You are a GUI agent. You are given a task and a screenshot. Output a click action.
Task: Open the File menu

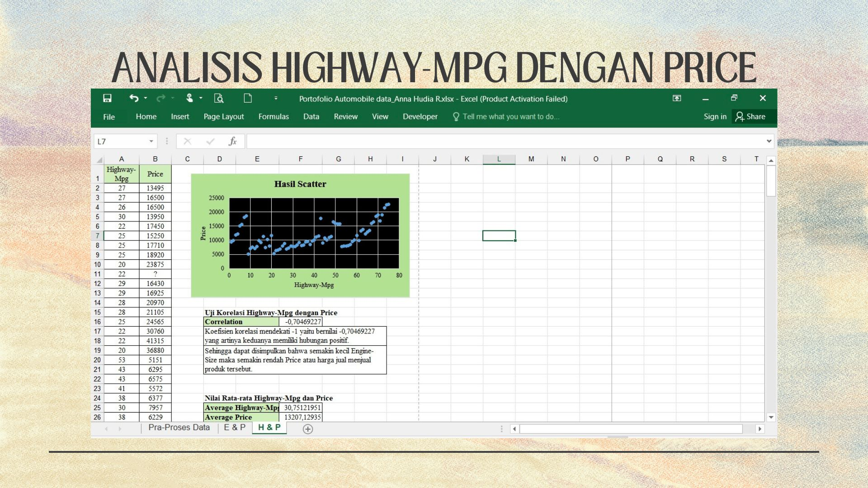(109, 117)
